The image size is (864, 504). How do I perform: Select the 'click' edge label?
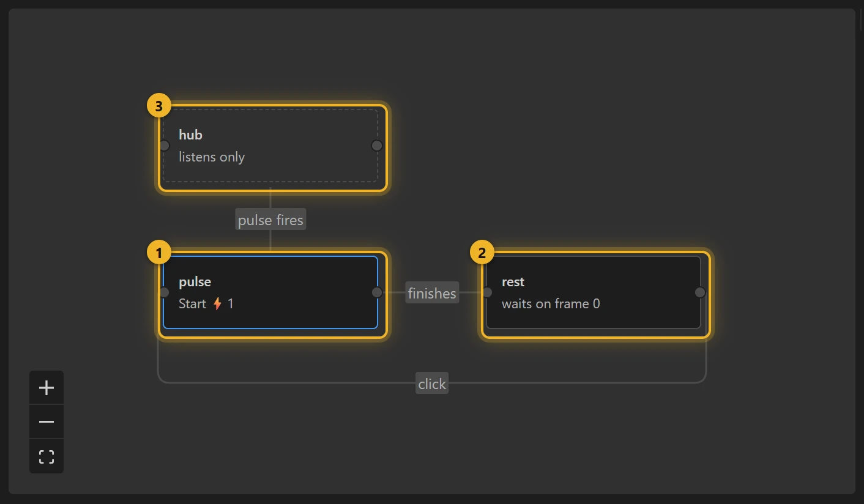click(432, 384)
